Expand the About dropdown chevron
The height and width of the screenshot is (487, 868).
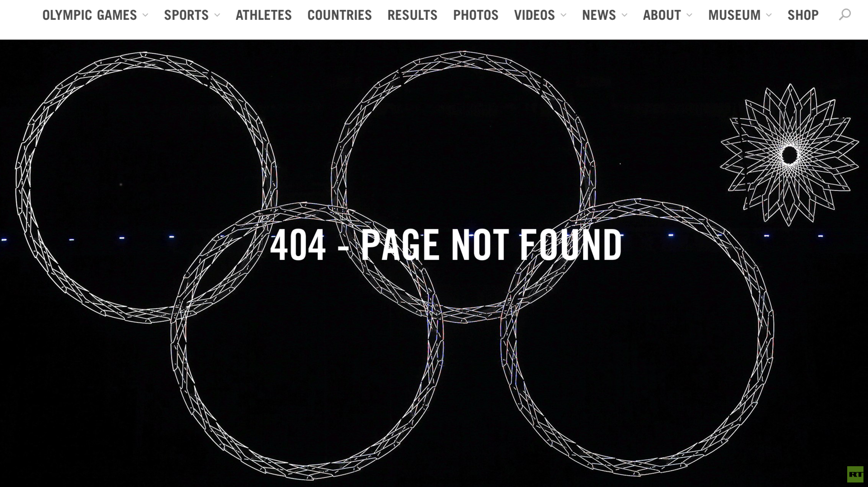coord(689,15)
